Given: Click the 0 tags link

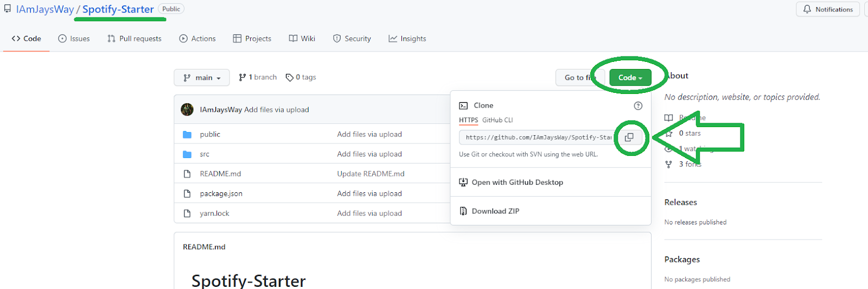Looking at the screenshot, I should tap(301, 78).
